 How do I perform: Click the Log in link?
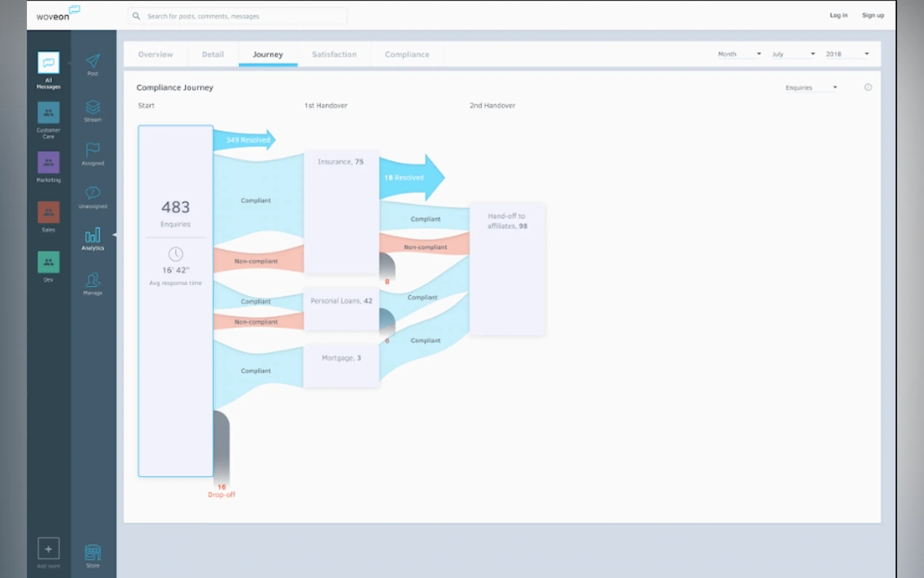(839, 15)
